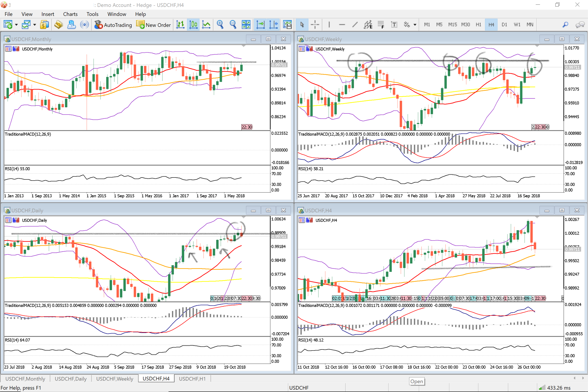Open the search magnifier icon
The image size is (588, 392).
565,25
